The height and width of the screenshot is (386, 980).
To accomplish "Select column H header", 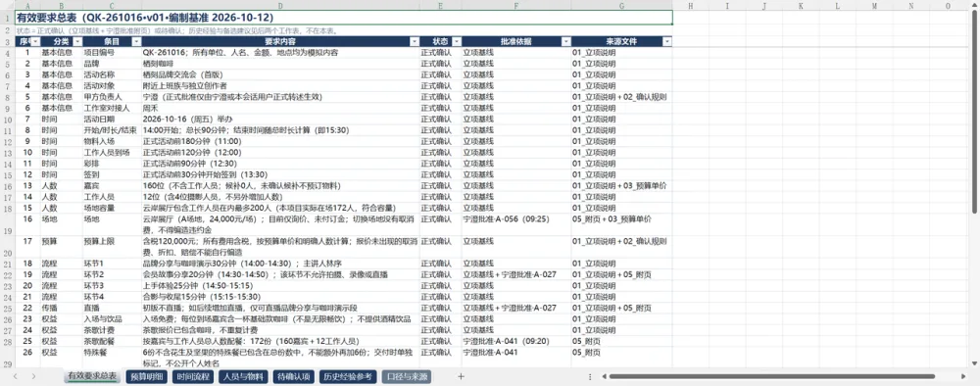I will click(690, 6).
